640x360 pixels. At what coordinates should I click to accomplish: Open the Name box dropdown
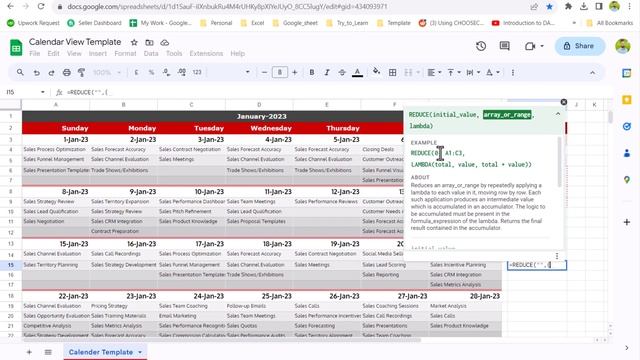pyautogui.click(x=42, y=92)
